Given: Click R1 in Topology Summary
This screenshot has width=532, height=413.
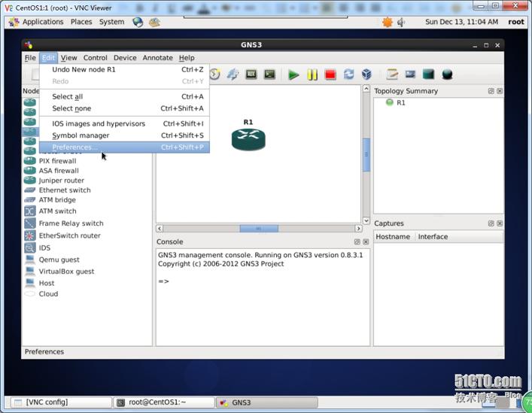Looking at the screenshot, I should [x=401, y=103].
